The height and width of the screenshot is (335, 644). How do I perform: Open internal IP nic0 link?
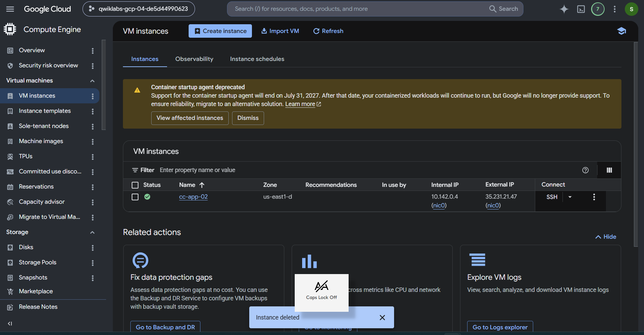click(x=439, y=206)
